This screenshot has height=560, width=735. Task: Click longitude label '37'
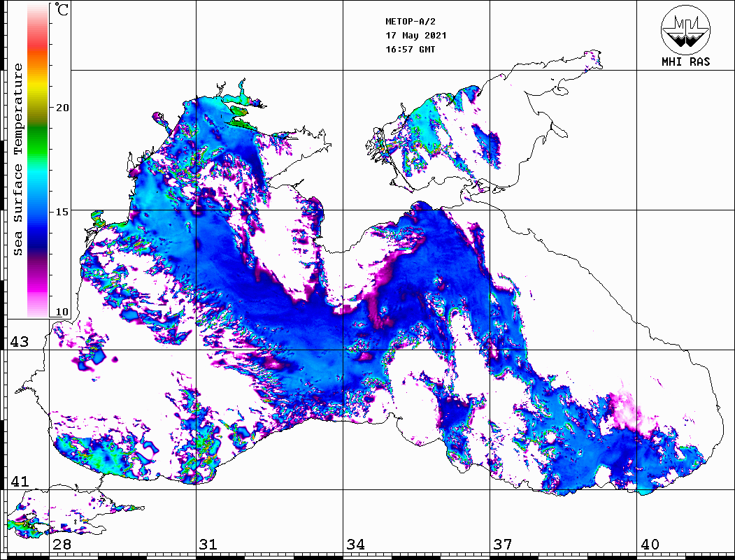(503, 545)
